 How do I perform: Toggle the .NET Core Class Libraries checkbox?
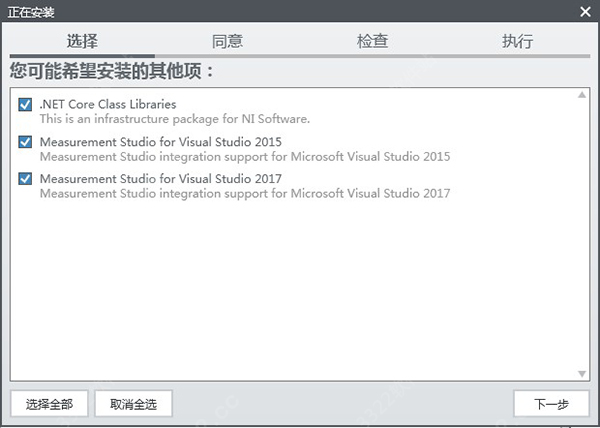click(25, 104)
